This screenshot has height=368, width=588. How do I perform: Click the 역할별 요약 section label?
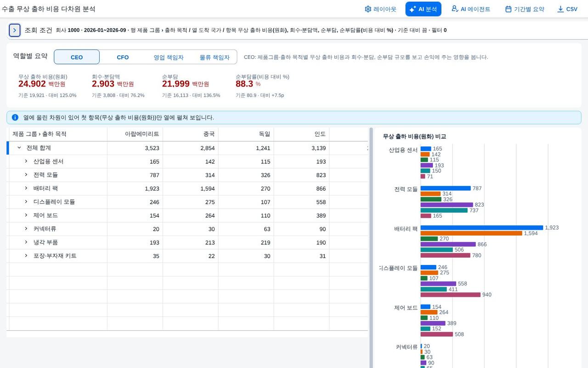(30, 56)
